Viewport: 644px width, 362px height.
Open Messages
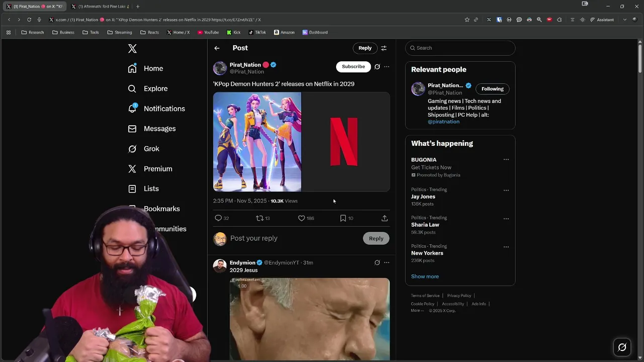point(151,129)
